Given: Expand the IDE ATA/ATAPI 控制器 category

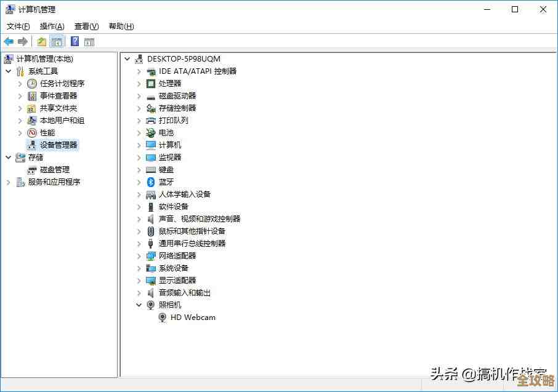Looking at the screenshot, I should [139, 71].
